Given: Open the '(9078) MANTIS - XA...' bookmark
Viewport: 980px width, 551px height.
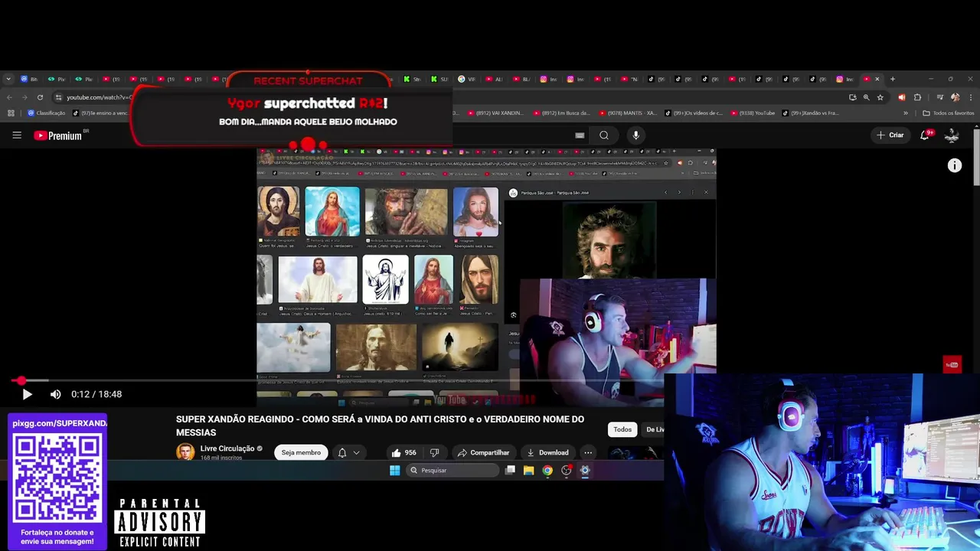Looking at the screenshot, I should [627, 113].
